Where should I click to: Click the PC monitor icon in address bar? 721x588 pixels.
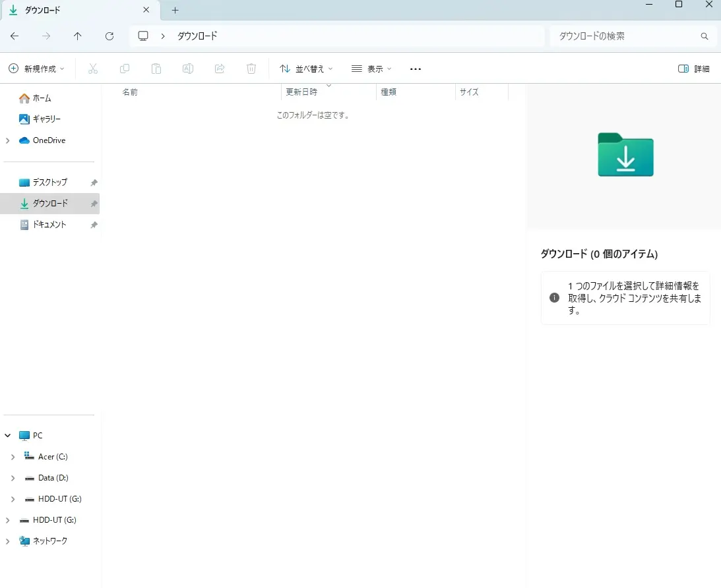pyautogui.click(x=143, y=36)
